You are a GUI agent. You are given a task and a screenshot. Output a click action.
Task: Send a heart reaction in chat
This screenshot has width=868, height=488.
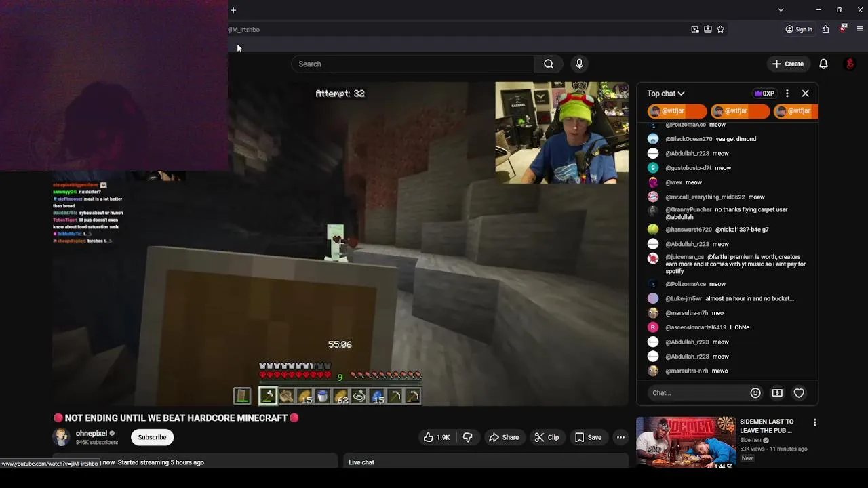point(799,393)
